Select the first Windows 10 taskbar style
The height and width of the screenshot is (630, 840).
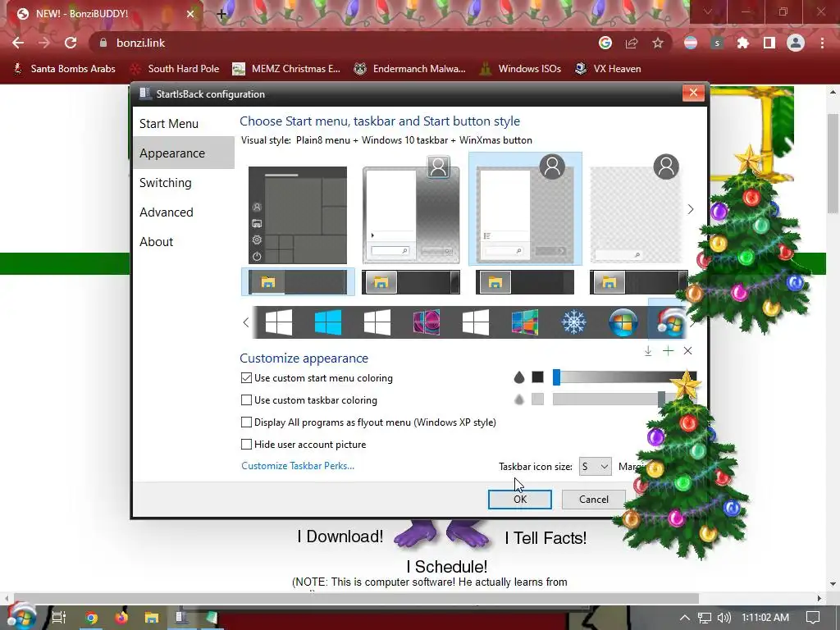[x=298, y=282]
